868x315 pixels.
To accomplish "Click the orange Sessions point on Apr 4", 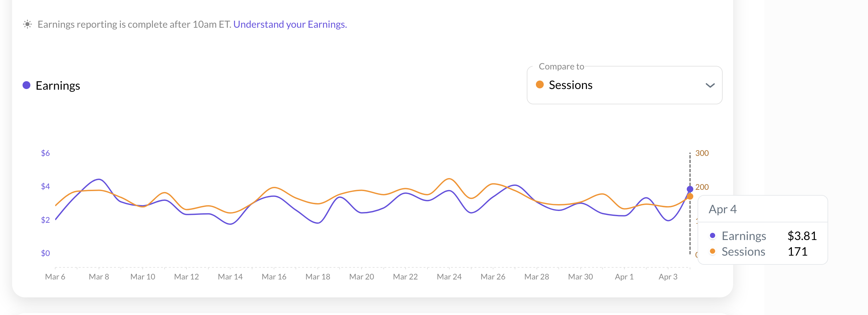I will pyautogui.click(x=690, y=197).
